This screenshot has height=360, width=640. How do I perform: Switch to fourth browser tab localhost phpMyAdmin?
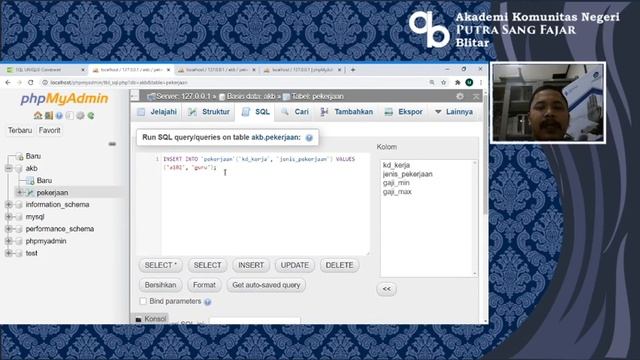(x=302, y=70)
